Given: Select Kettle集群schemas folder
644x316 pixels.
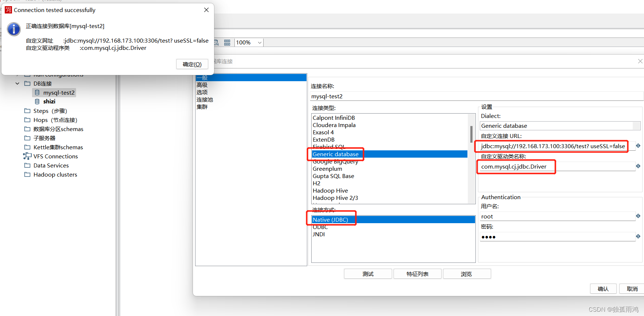Looking at the screenshot, I should (58, 147).
